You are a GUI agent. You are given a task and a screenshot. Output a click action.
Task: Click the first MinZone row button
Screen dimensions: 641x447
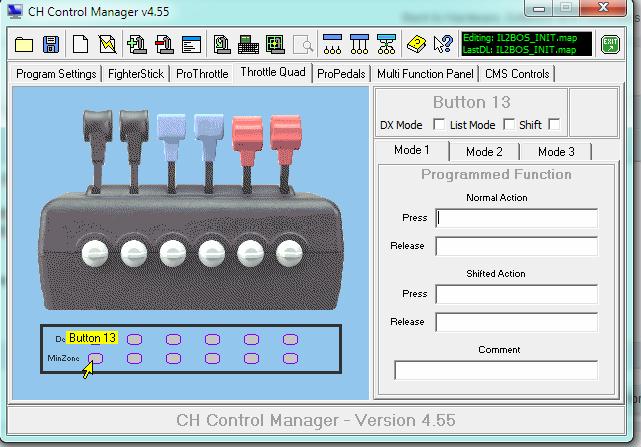[x=96, y=358]
